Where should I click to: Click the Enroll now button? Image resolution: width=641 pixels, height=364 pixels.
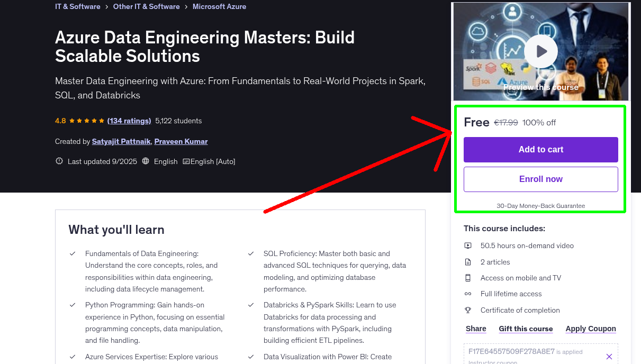point(540,179)
